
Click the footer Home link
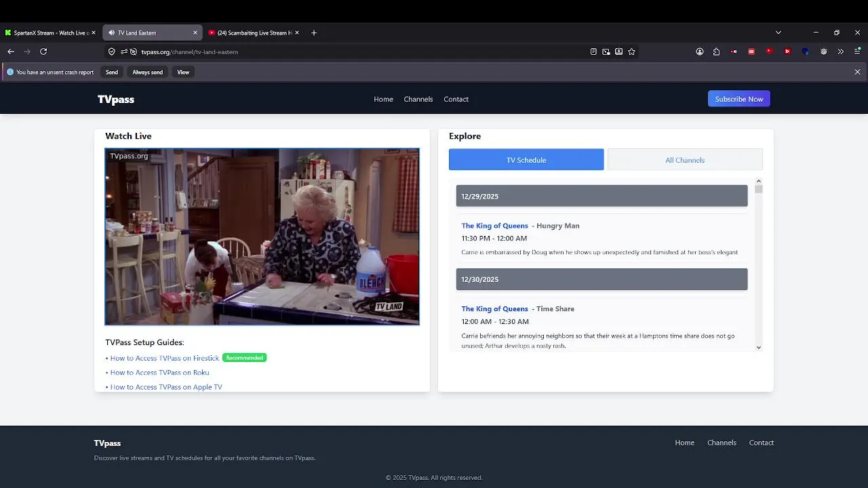685,443
